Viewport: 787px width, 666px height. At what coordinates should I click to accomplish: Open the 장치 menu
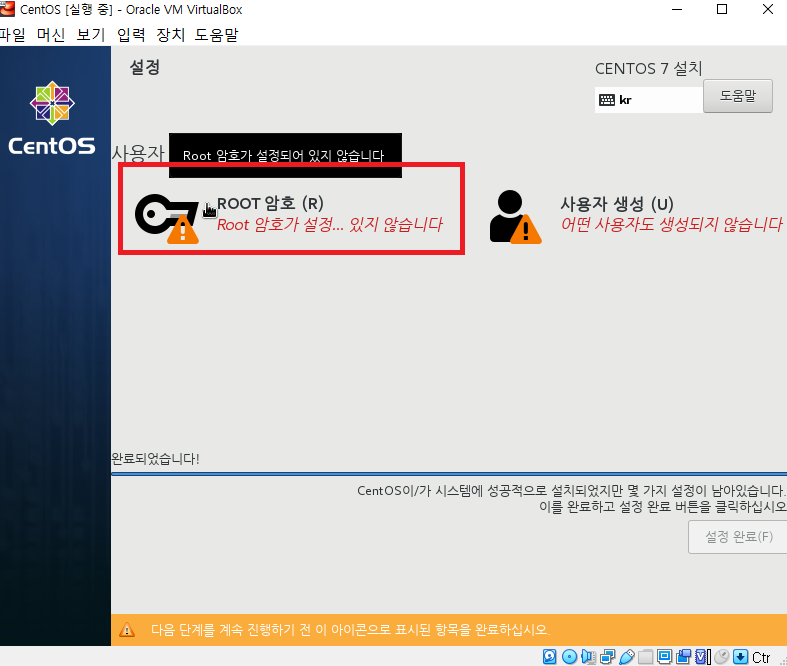[171, 35]
